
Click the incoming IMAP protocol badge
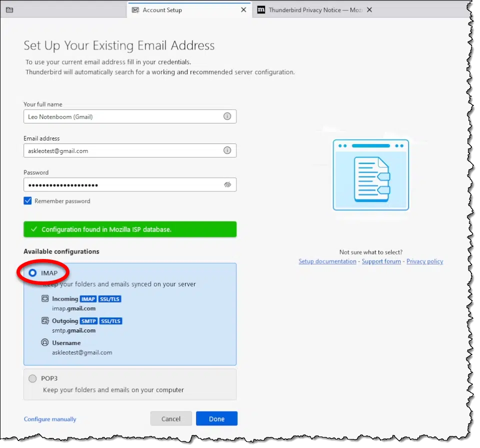click(88, 299)
